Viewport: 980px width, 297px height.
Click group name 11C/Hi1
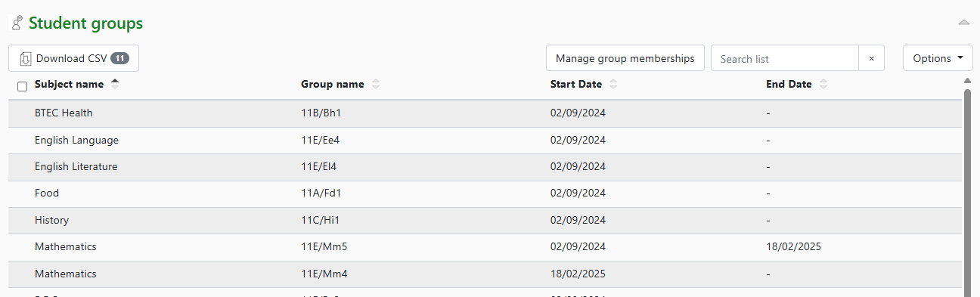(321, 220)
